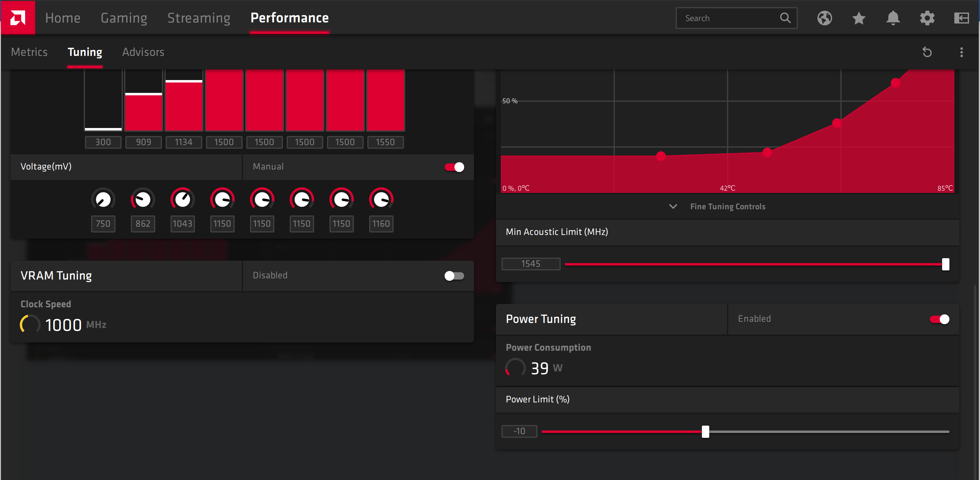Viewport: 980px width, 480px height.
Task: Click the reset tuning arrow icon
Action: [x=927, y=52]
